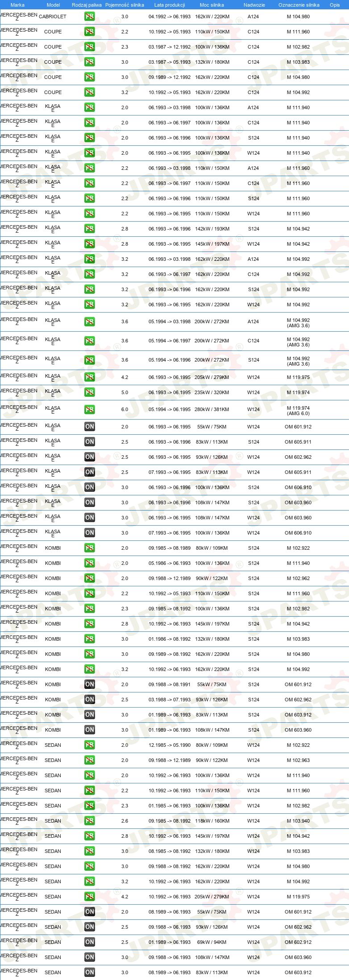Click PB icon in KOMBI M 102.922 row
Image resolution: width=349 pixels, height=980 pixels.
(x=89, y=548)
